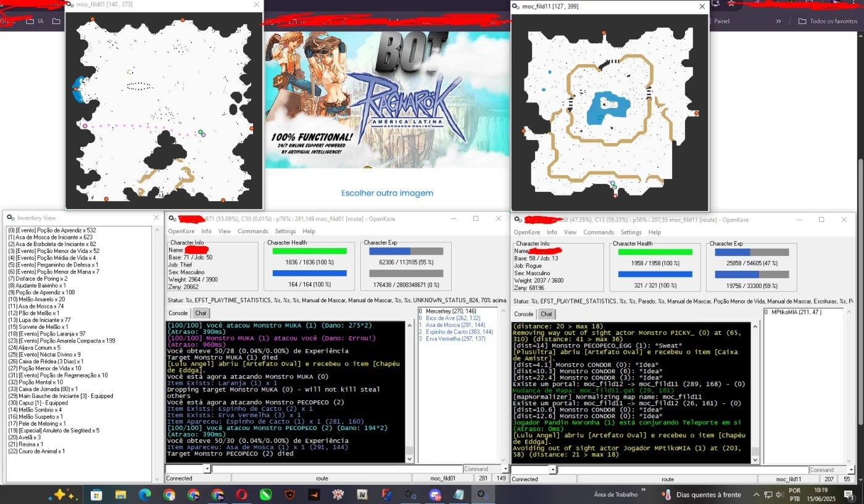The height and width of the screenshot is (504, 864).
Task: Show hidden icons in the system tray
Action: coord(757,495)
